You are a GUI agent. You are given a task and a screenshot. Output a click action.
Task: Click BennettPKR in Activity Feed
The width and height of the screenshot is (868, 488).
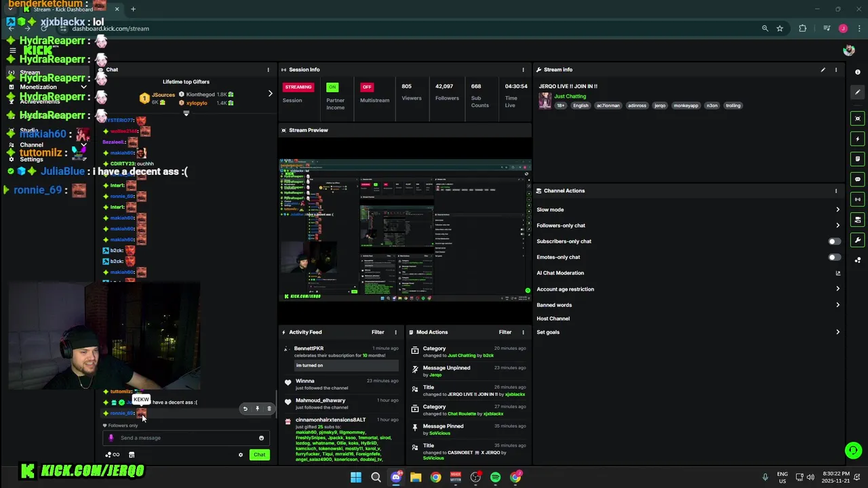click(309, 348)
